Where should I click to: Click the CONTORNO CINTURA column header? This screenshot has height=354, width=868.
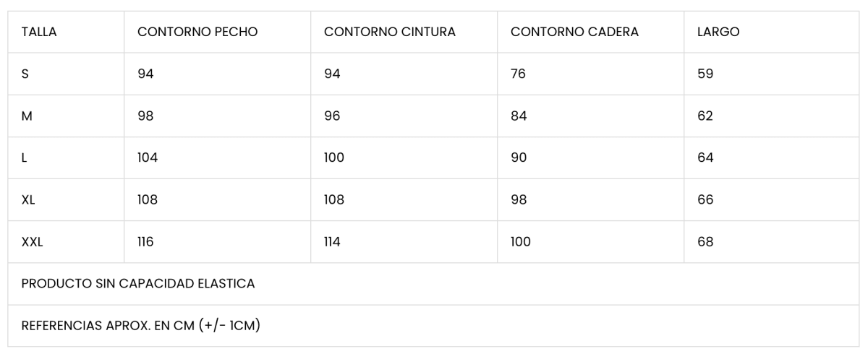[x=390, y=32]
